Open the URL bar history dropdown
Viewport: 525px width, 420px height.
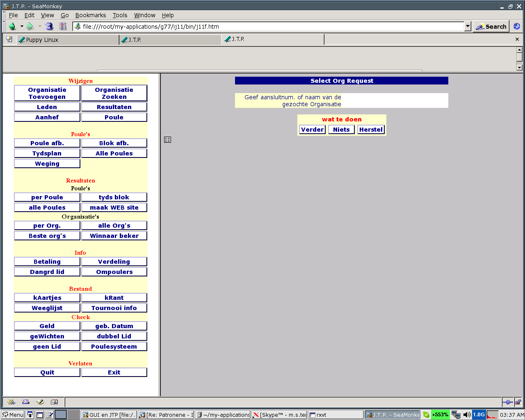coord(468,26)
